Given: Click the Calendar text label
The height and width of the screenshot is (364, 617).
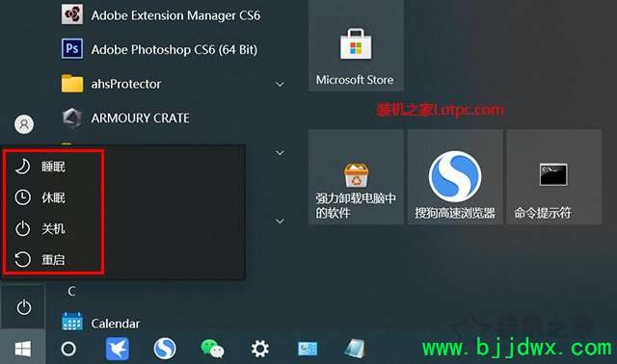Looking at the screenshot, I should 116,324.
